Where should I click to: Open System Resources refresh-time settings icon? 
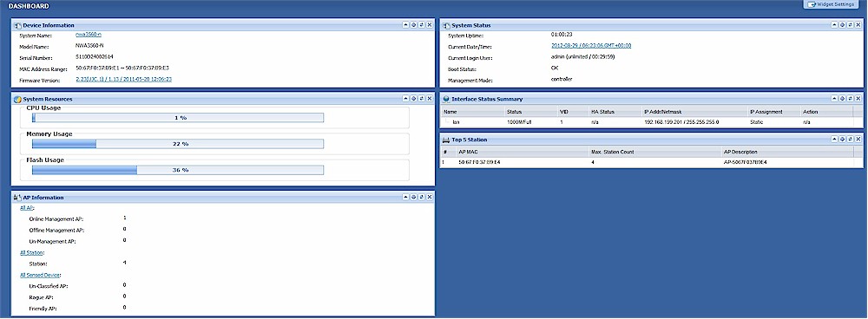(x=413, y=99)
